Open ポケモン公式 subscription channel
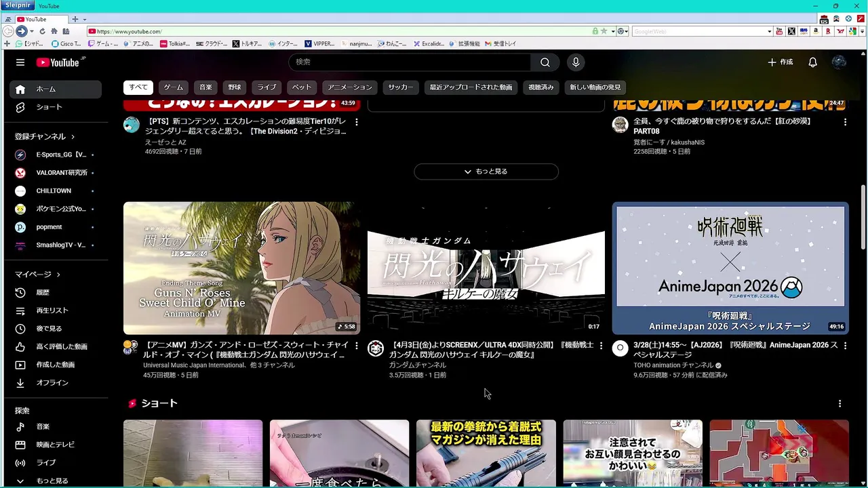The width and height of the screenshot is (868, 488). pos(56,209)
